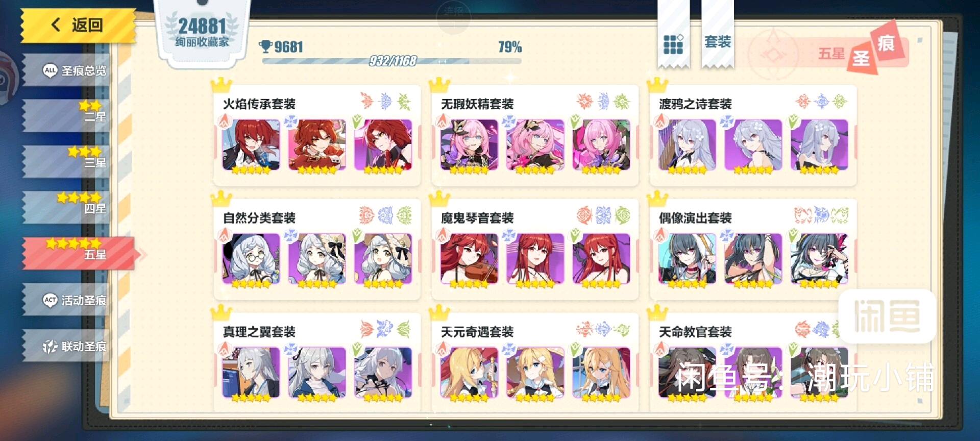
Task: Open the 渡鸦之诗套装 bottom stigmata thumbnail
Action: click(x=819, y=145)
